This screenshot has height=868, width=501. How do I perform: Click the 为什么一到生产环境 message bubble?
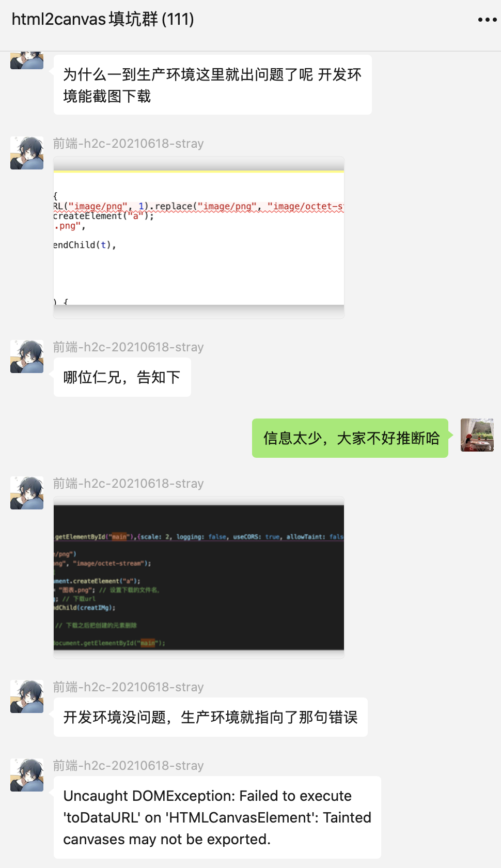213,85
